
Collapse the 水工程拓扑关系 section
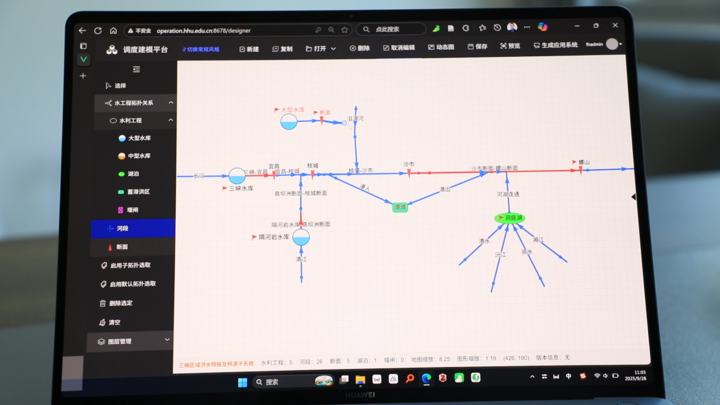(x=171, y=103)
